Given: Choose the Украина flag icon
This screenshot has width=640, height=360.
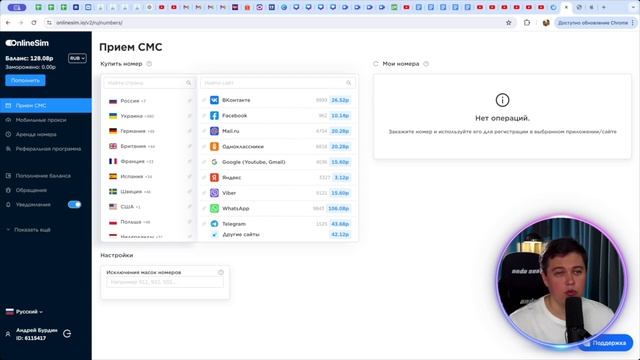Looking at the screenshot, I should coord(113,116).
